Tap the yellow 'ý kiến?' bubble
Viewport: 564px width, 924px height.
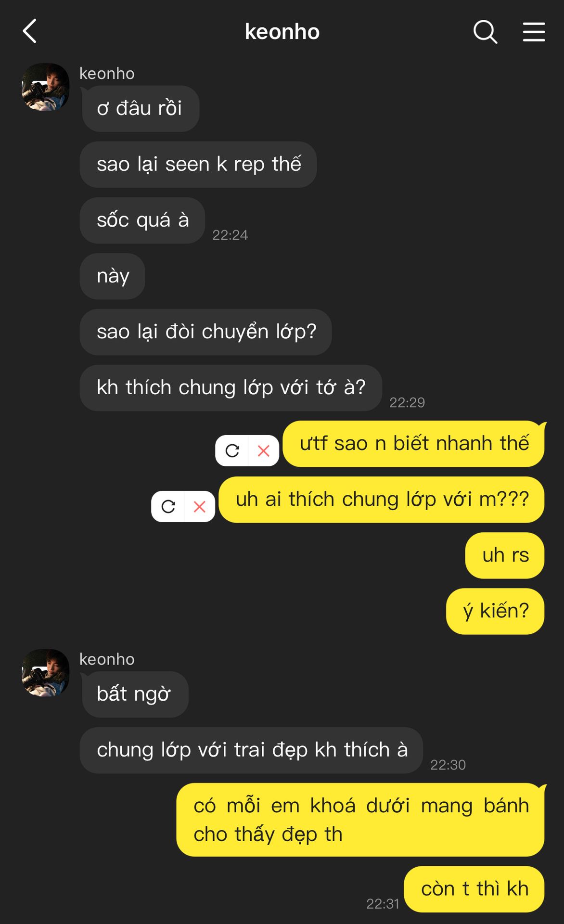coord(495,611)
